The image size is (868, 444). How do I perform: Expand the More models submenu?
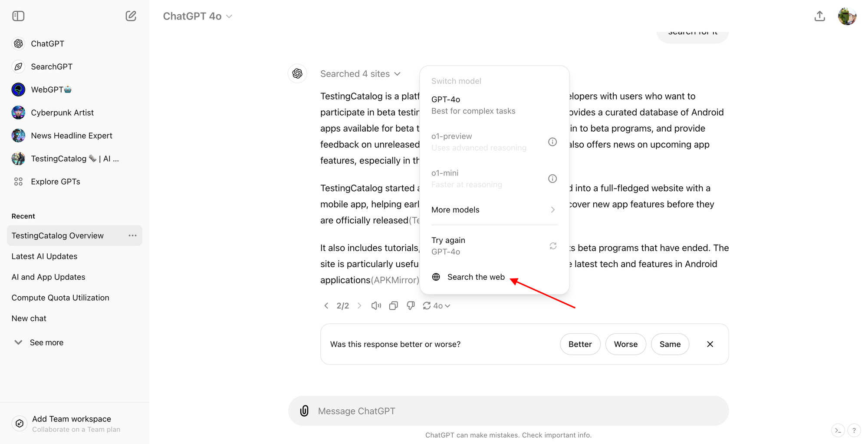494,210
